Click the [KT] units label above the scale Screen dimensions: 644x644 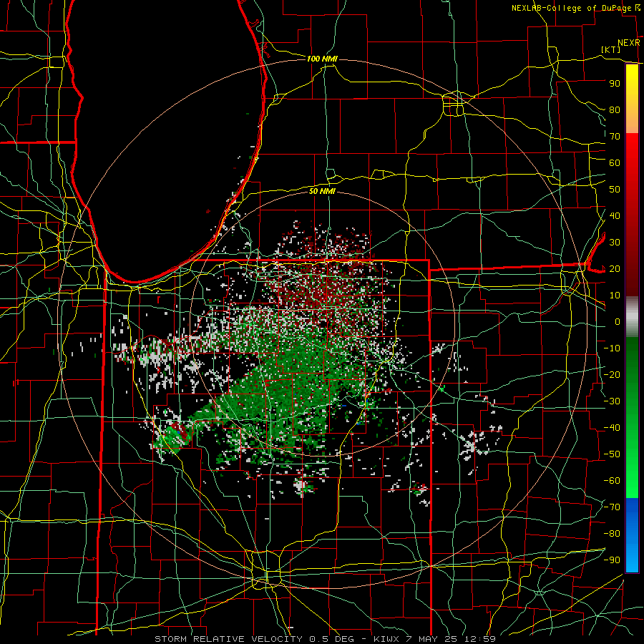pos(611,49)
